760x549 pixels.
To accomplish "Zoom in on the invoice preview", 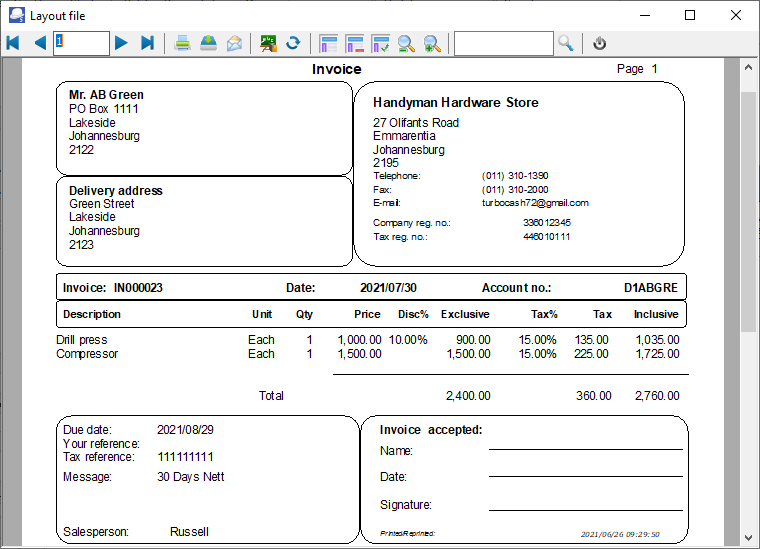I will point(432,43).
